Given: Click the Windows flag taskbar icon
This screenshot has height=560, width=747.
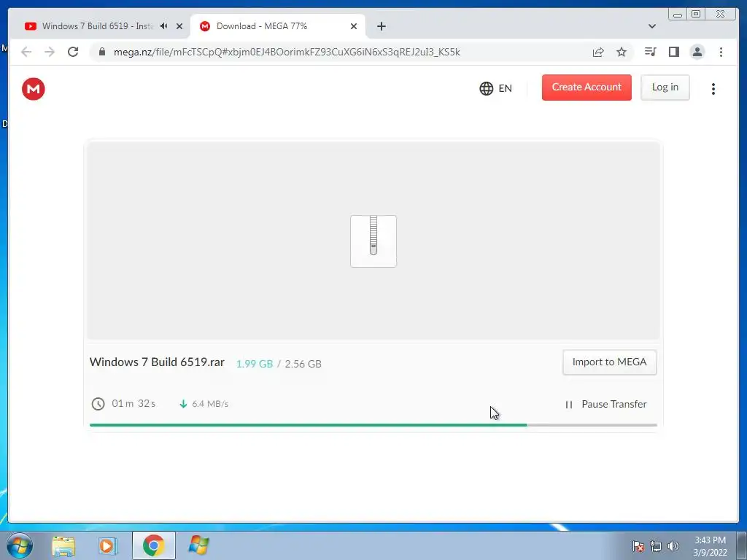Looking at the screenshot, I should (198, 545).
